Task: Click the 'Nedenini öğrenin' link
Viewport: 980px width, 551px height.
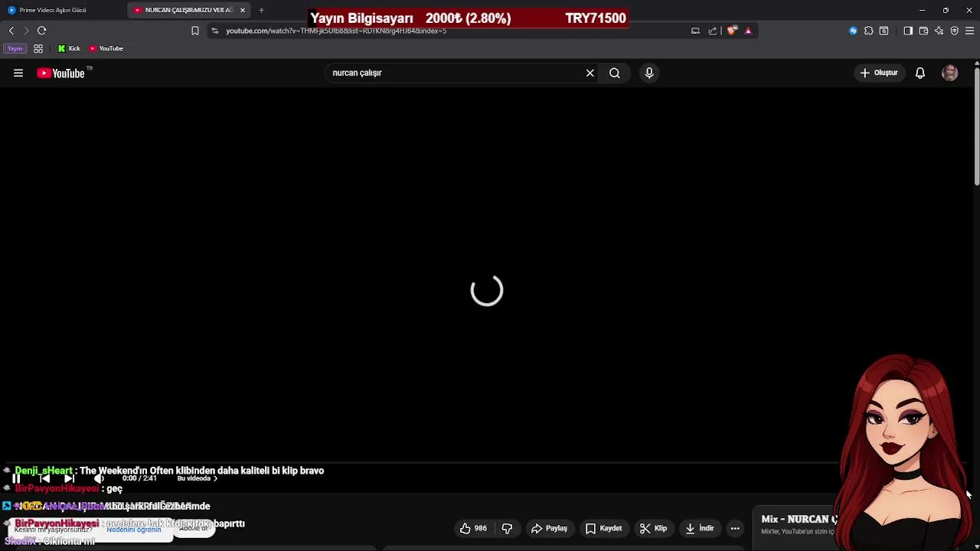Action: coord(134,530)
